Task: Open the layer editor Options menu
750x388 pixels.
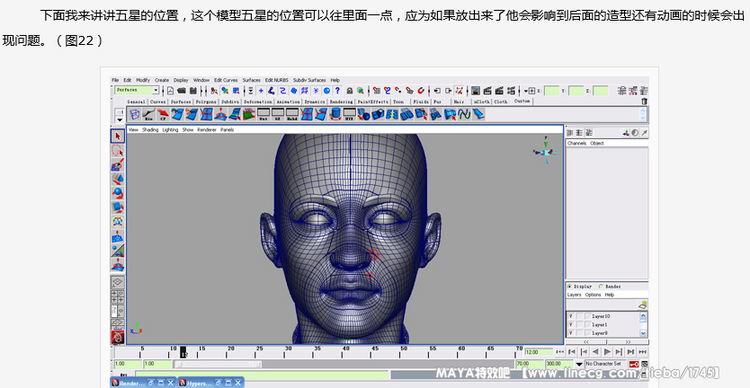Action: [x=593, y=295]
